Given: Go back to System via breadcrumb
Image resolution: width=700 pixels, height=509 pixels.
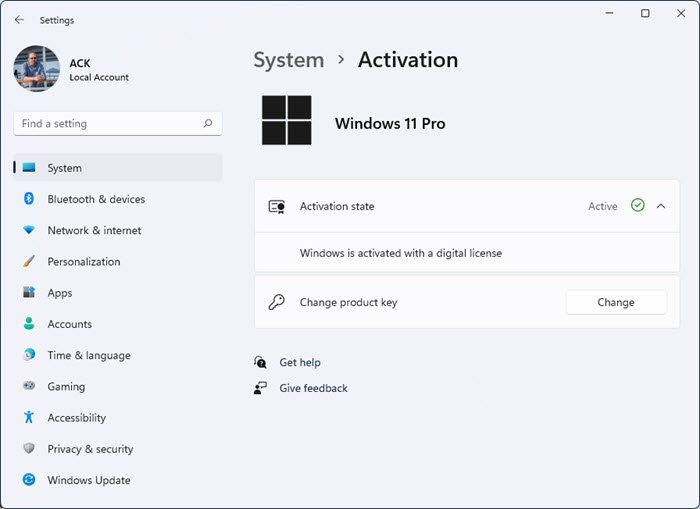Looking at the screenshot, I should (x=288, y=60).
